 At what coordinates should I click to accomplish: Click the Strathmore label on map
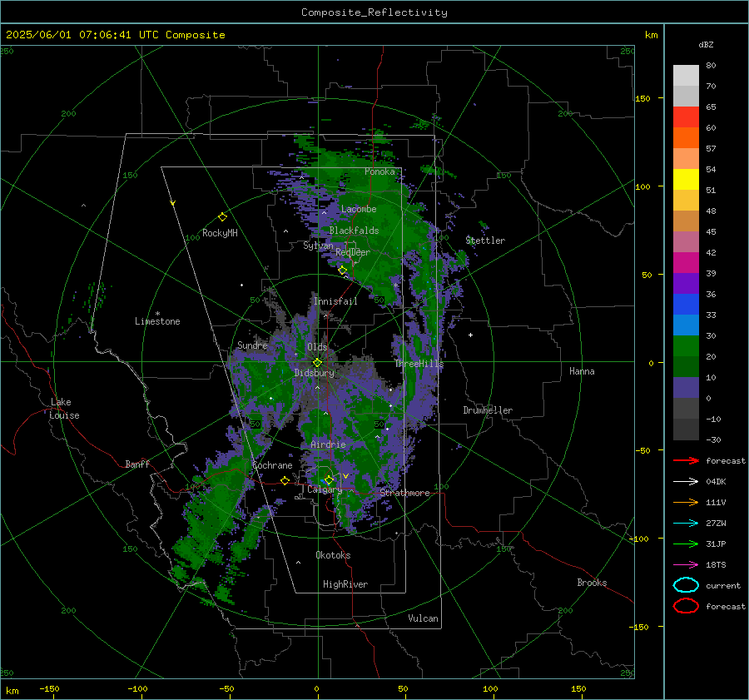coord(404,493)
